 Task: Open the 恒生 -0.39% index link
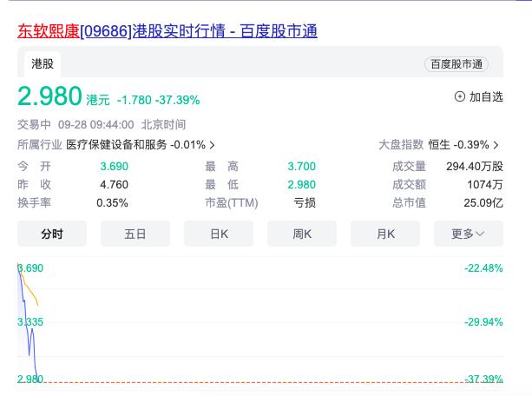(458, 145)
